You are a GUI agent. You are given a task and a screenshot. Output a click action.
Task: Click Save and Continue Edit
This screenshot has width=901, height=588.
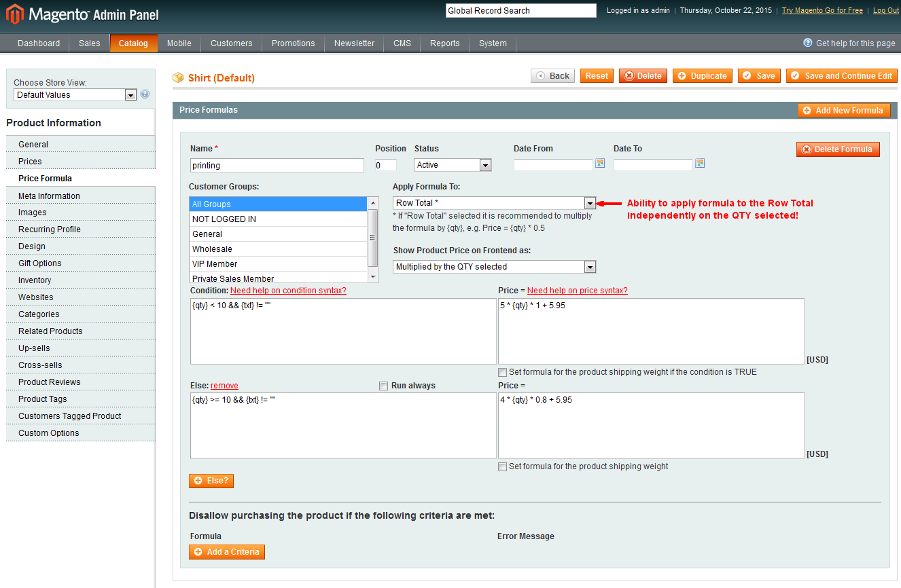coord(841,76)
